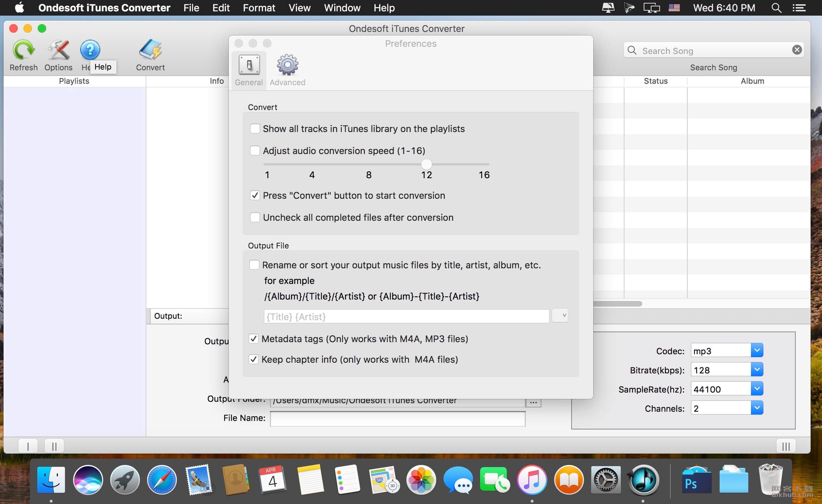Click the File Name input field
The height and width of the screenshot is (504, 822).
coord(398,418)
